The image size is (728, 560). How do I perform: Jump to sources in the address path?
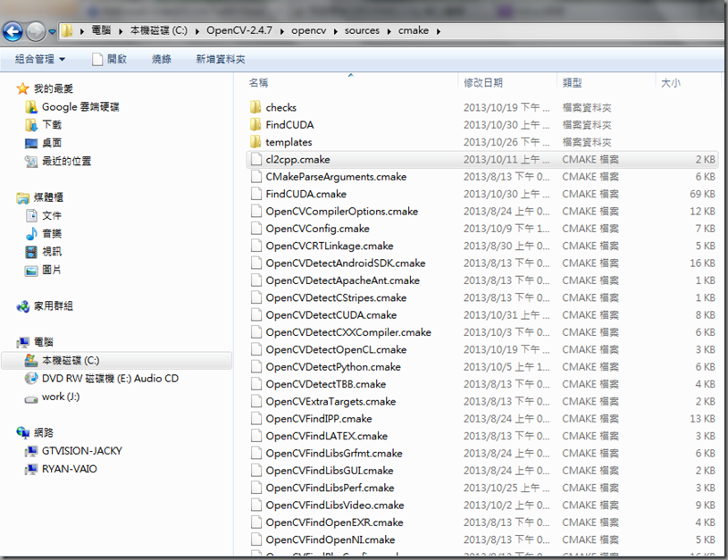[x=362, y=30]
